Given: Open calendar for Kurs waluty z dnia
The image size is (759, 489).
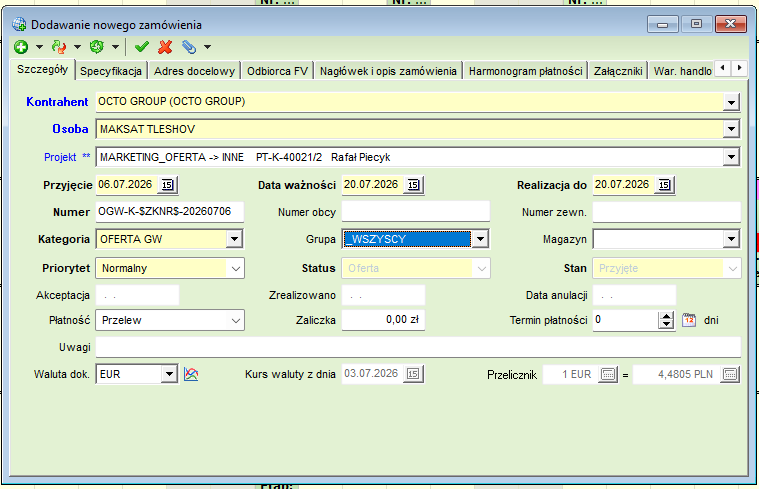Looking at the screenshot, I should click(413, 374).
